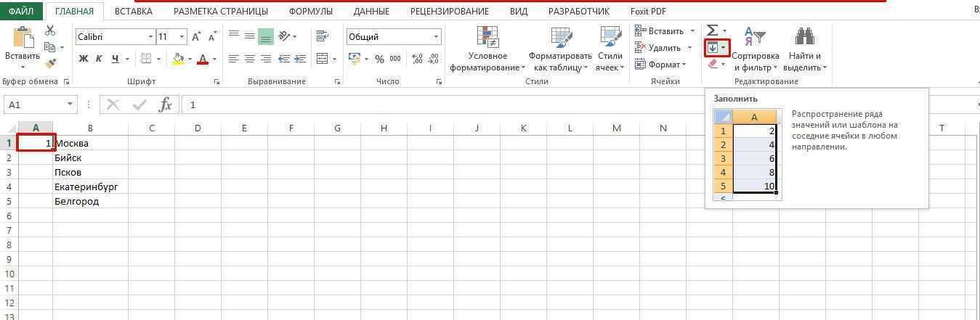Open Условное форматирование menu
This screenshot has height=320, width=980.
(487, 49)
